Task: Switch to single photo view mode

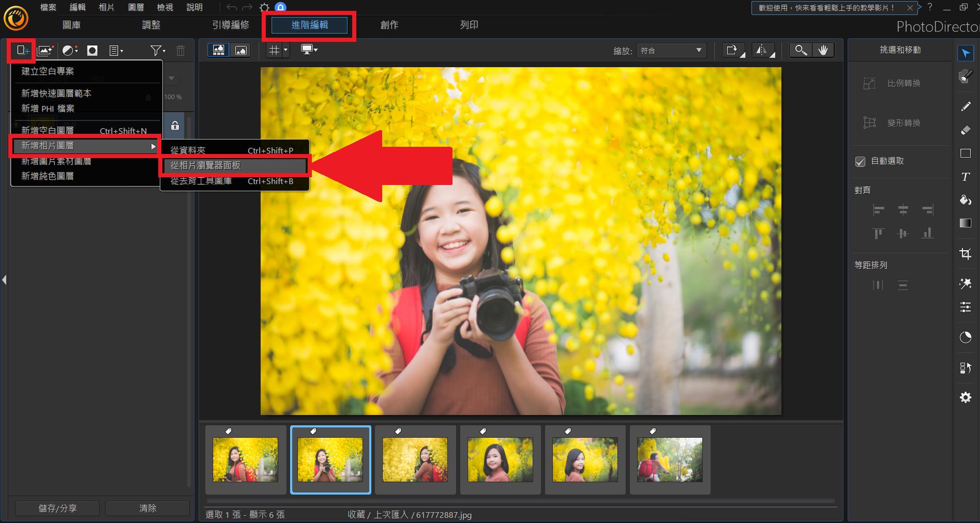Action: pos(241,50)
